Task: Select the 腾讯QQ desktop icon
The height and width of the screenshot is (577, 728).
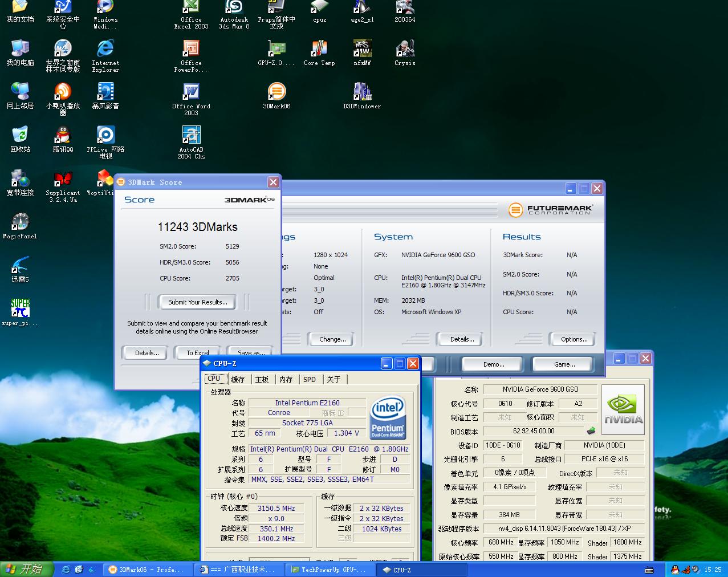Action: tap(63, 139)
